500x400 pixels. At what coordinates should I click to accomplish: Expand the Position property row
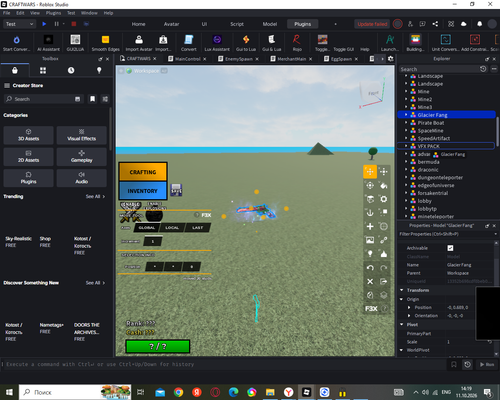[409, 307]
